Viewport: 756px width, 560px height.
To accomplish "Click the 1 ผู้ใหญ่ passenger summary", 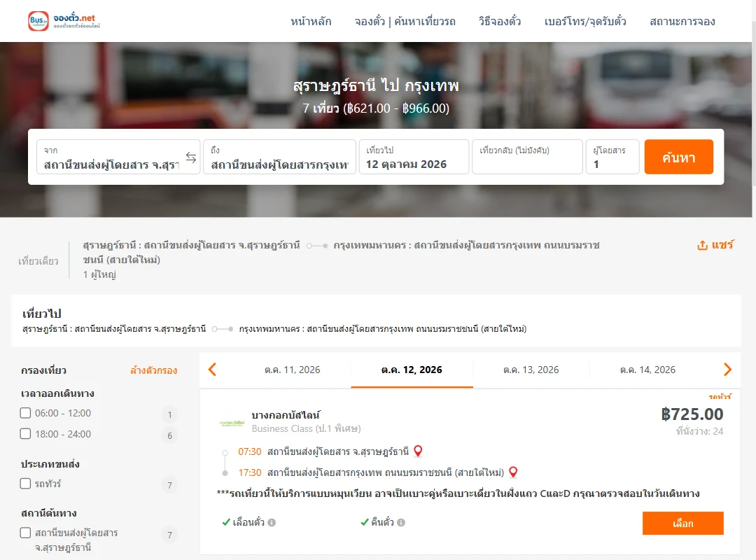I will 100,274.
